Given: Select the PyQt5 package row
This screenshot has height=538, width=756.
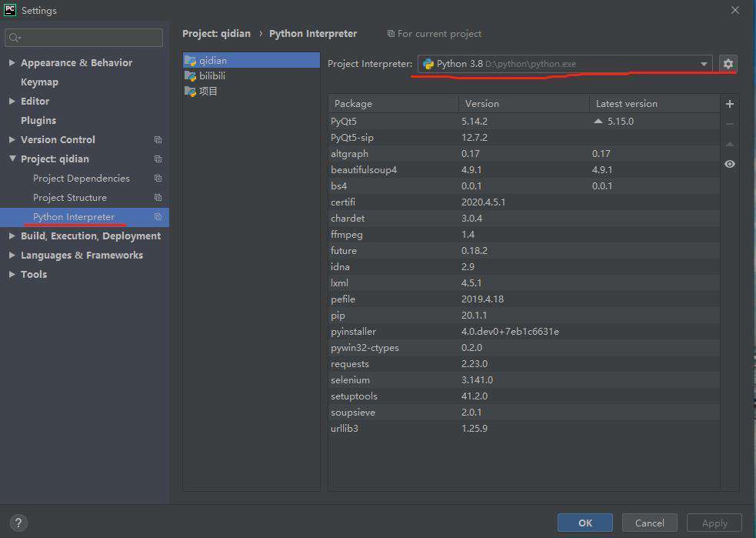Looking at the screenshot, I should (524, 122).
